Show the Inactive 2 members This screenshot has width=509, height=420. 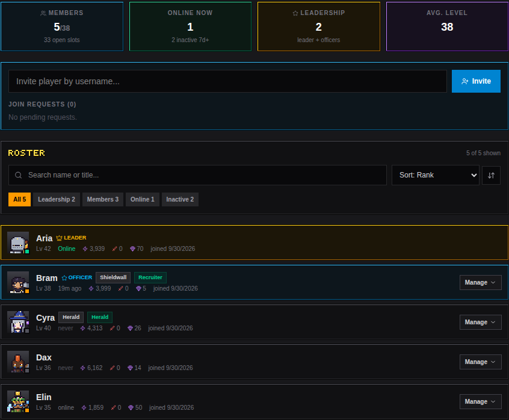(x=180, y=199)
